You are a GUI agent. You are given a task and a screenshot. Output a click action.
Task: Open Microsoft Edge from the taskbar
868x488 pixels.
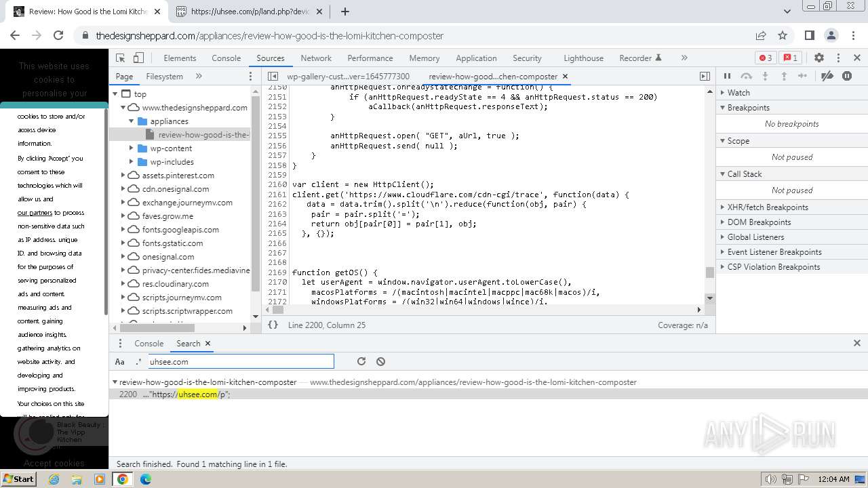click(145, 479)
